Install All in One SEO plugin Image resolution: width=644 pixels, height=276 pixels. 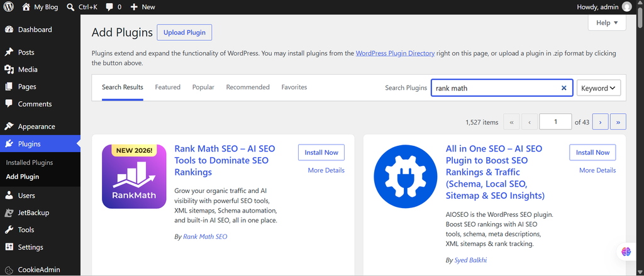tap(592, 152)
